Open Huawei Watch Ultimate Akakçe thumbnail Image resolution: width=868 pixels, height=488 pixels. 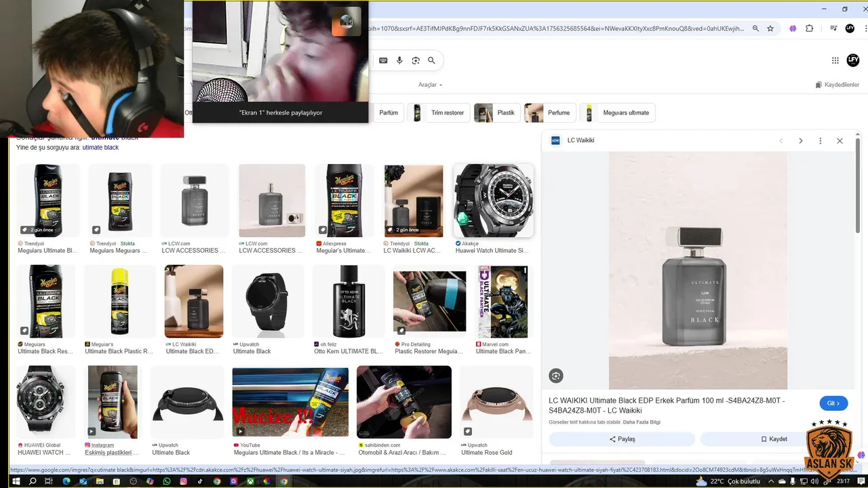coord(494,201)
